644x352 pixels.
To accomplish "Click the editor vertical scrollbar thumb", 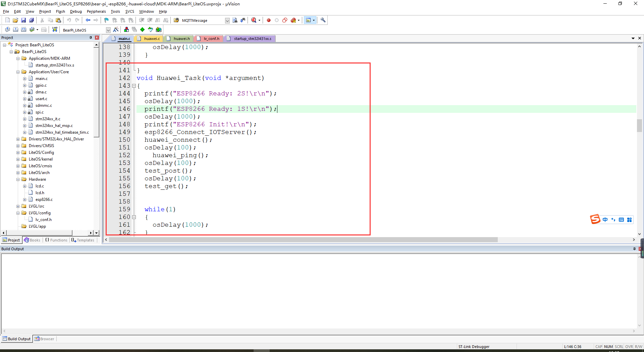I will pyautogui.click(x=639, y=126).
